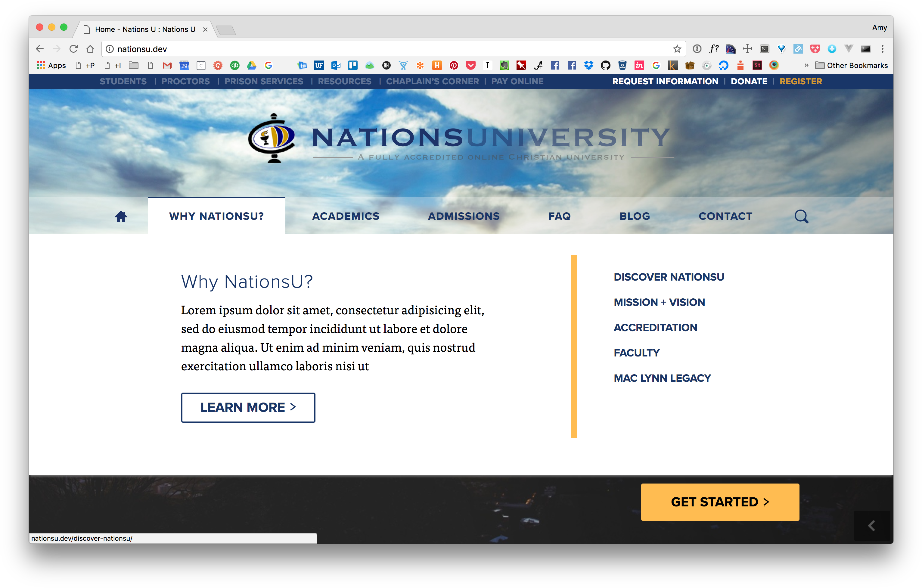This screenshot has width=922, height=588.
Task: Click the house icon in site navigation
Action: coord(121,216)
